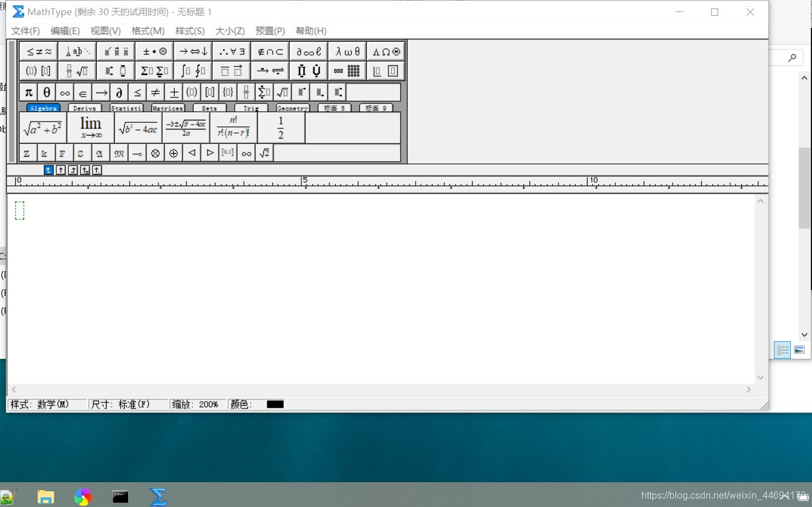
Task: Insert the π symbol
Action: pyautogui.click(x=28, y=93)
